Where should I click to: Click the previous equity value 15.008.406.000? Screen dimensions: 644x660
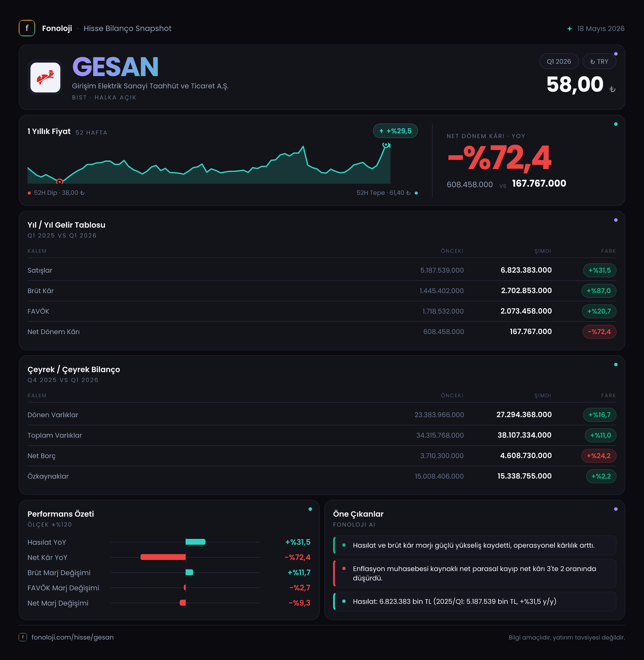(439, 476)
